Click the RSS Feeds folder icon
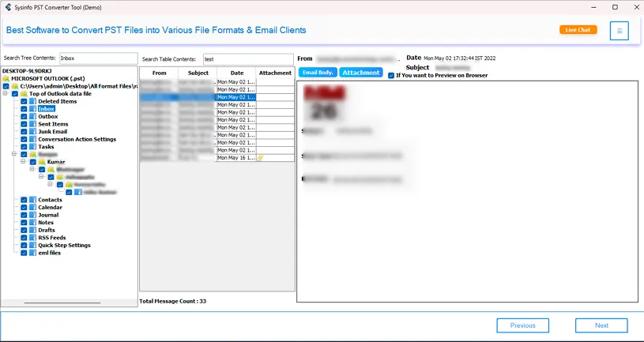644x342 pixels. [33, 238]
